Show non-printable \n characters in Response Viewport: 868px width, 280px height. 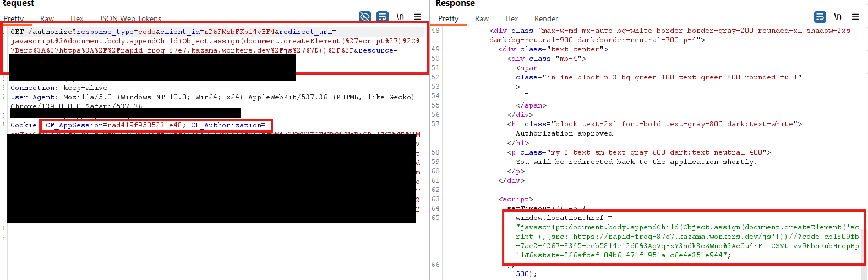tap(837, 17)
